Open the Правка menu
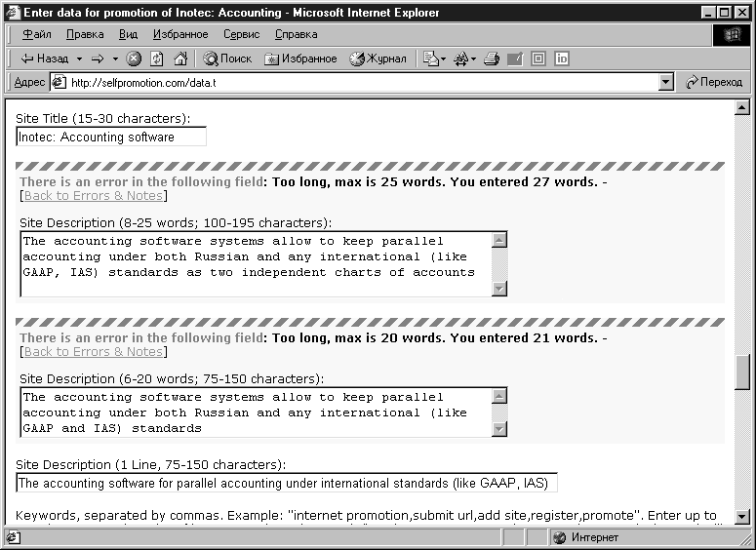The width and height of the screenshot is (756, 550). coord(85,34)
